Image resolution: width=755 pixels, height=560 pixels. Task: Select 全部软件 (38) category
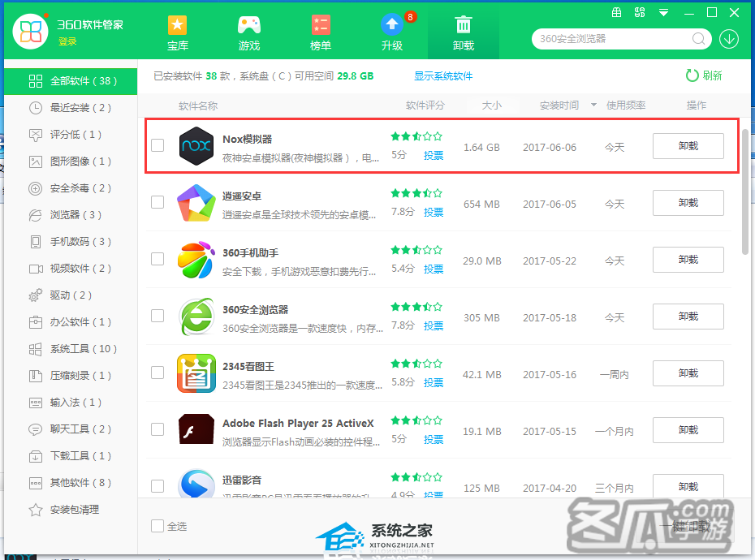[x=71, y=81]
